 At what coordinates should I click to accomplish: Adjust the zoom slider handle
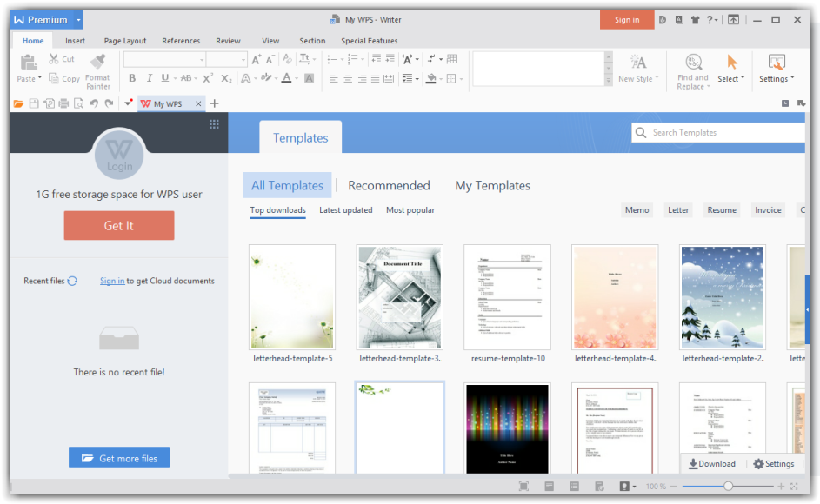coord(728,487)
